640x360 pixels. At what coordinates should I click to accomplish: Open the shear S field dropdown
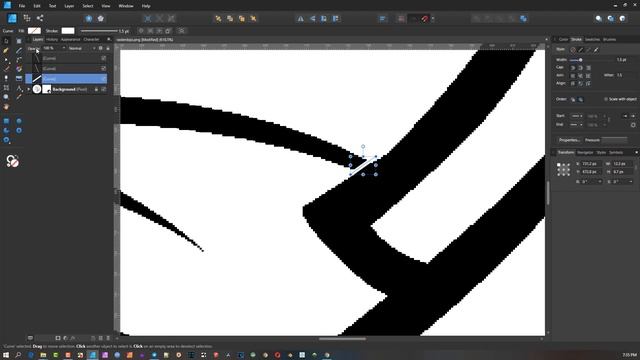pos(631,182)
